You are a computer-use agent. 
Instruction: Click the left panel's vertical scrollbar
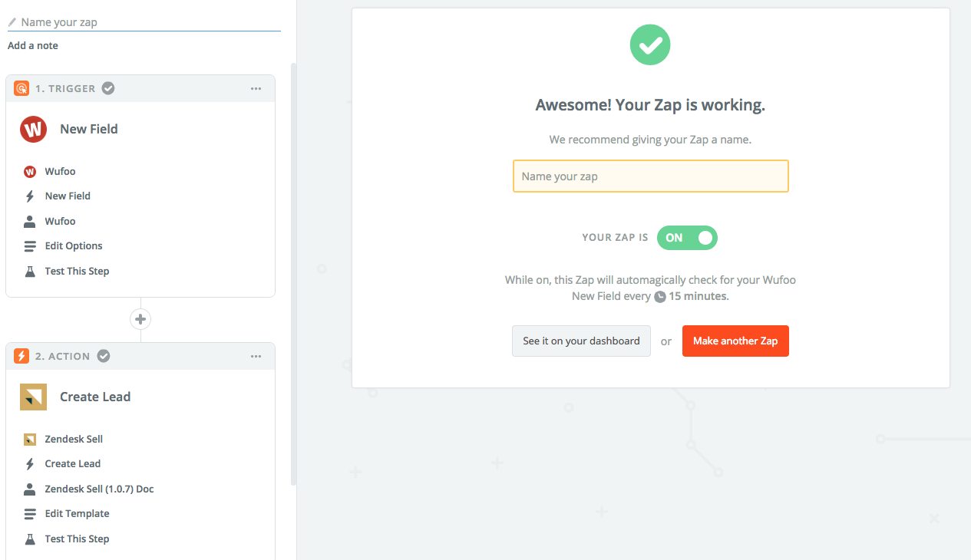[292, 268]
